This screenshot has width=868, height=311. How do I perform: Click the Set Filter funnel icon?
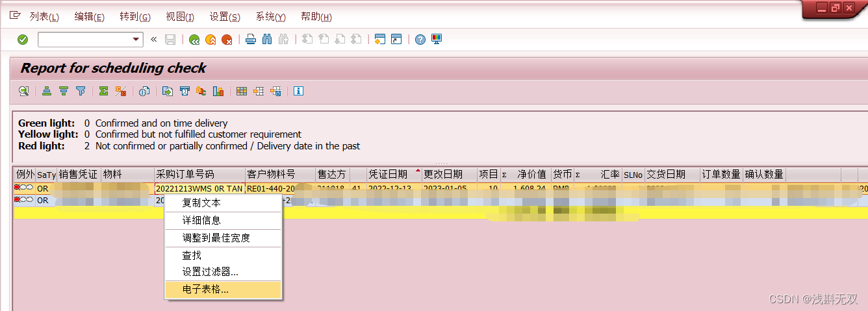(81, 92)
